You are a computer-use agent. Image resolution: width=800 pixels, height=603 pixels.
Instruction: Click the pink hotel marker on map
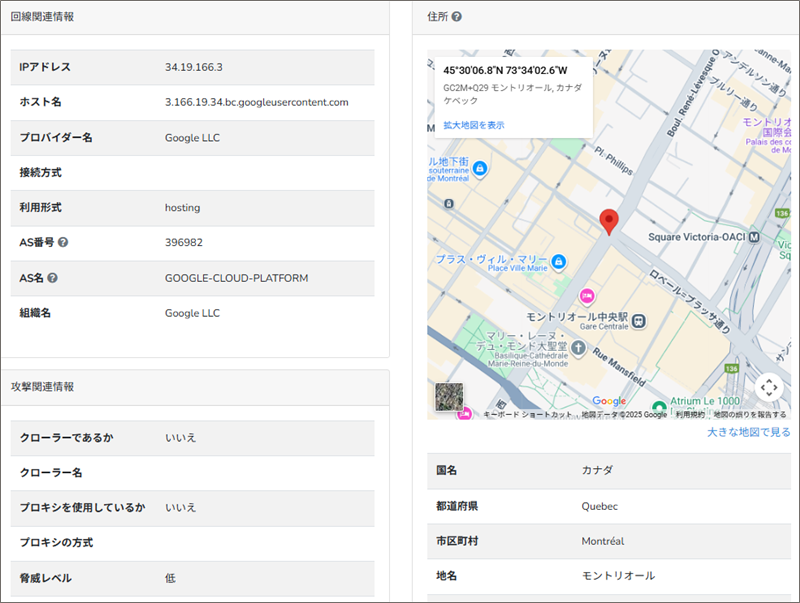pos(587,296)
